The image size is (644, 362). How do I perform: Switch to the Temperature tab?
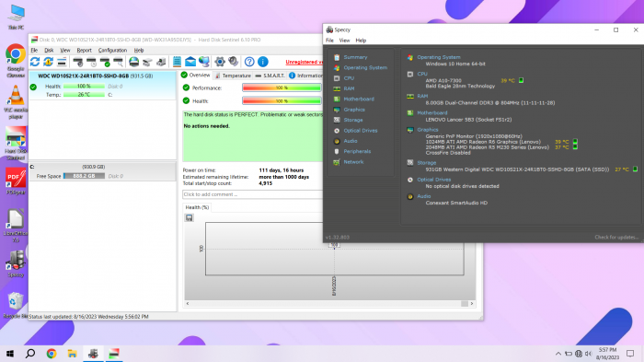[233, 76]
